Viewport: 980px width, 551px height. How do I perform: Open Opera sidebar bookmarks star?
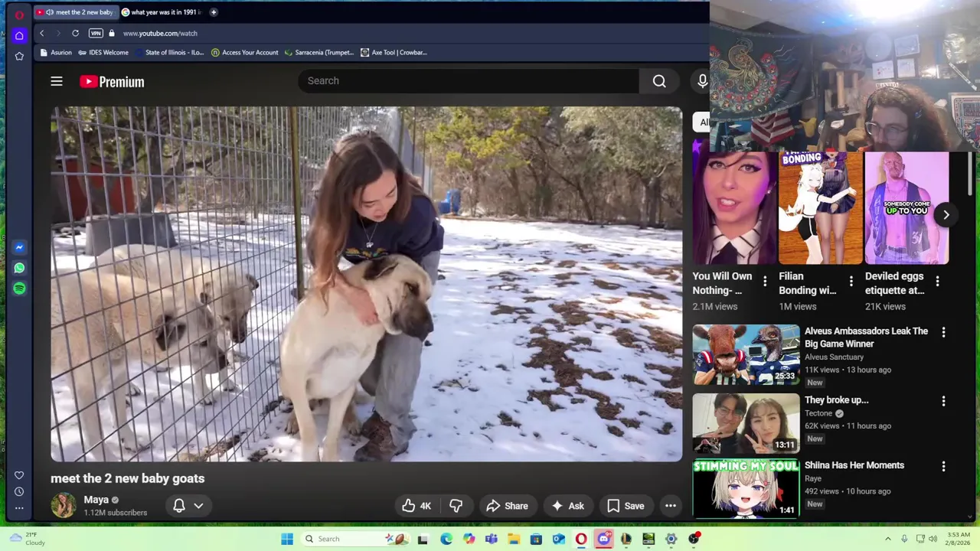pos(19,56)
